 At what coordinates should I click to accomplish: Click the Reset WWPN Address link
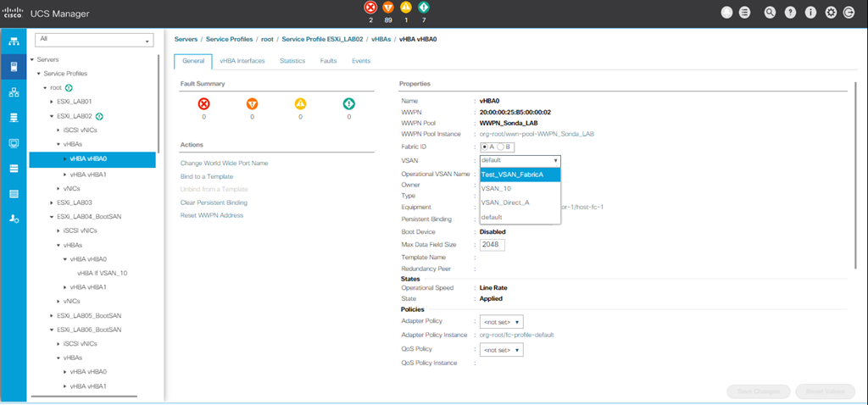click(x=212, y=215)
